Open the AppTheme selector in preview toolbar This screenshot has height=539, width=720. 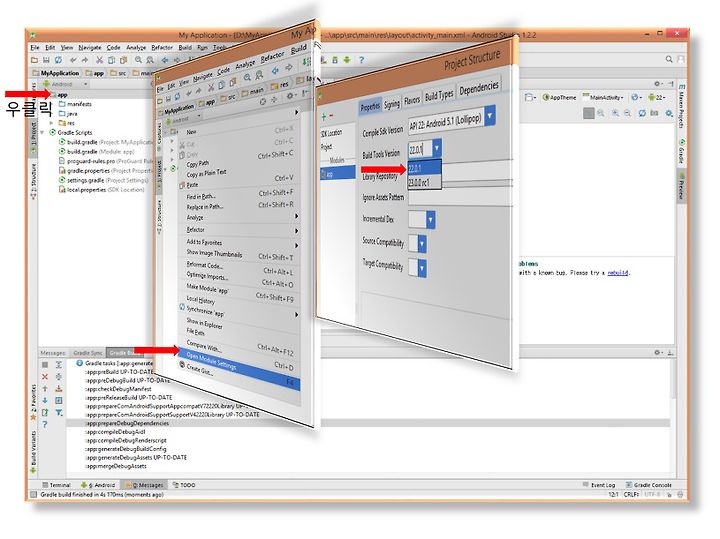click(x=559, y=97)
